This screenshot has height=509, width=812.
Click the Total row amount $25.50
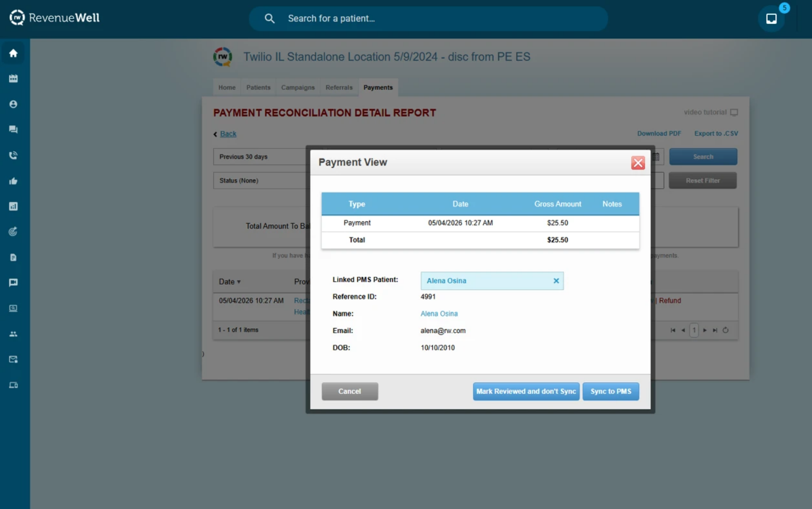pyautogui.click(x=557, y=240)
